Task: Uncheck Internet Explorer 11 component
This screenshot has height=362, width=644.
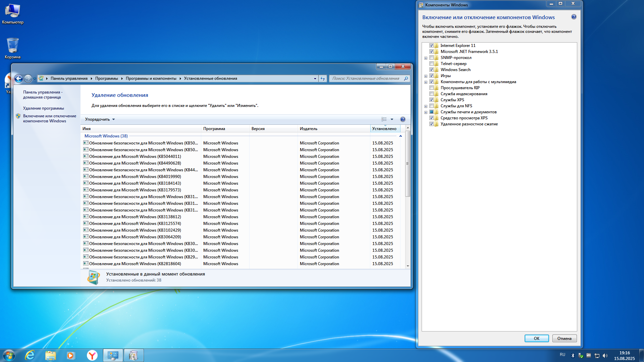Action: click(x=431, y=46)
